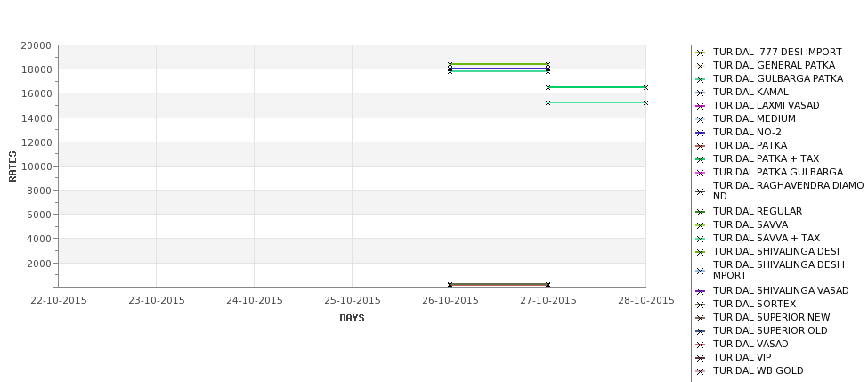Click the TUR DAL GULBARGA PATKA legend marker
This screenshot has width=868, height=382.
coord(700,79)
